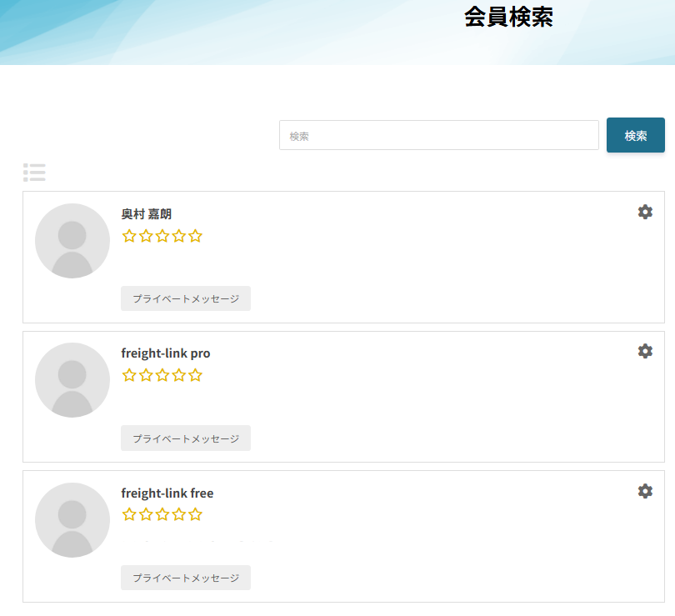Open freight-link free member name link
The height and width of the screenshot is (616, 675).
(x=167, y=493)
